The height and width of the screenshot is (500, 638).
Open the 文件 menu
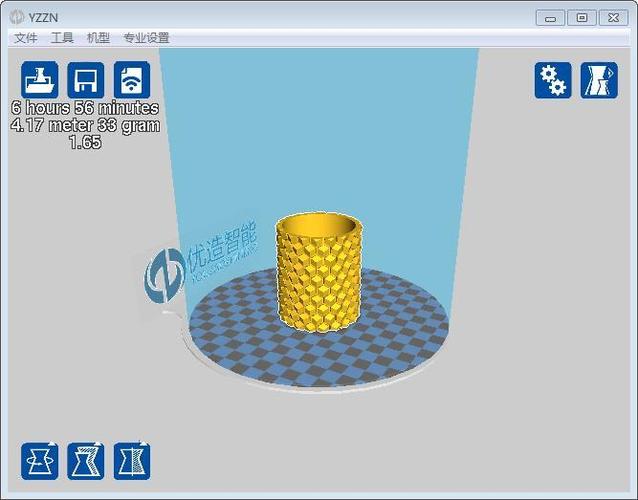pyautogui.click(x=26, y=38)
